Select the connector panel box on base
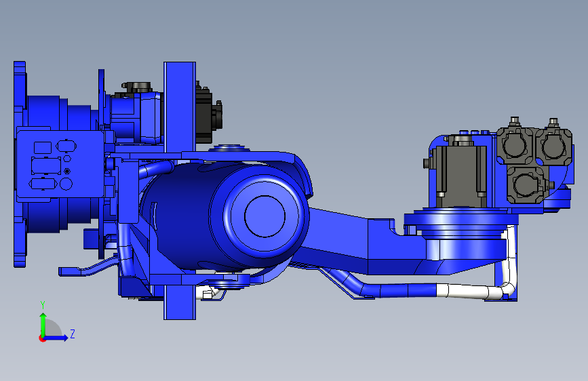Viewport: 588px width, 381px height. click(61, 165)
